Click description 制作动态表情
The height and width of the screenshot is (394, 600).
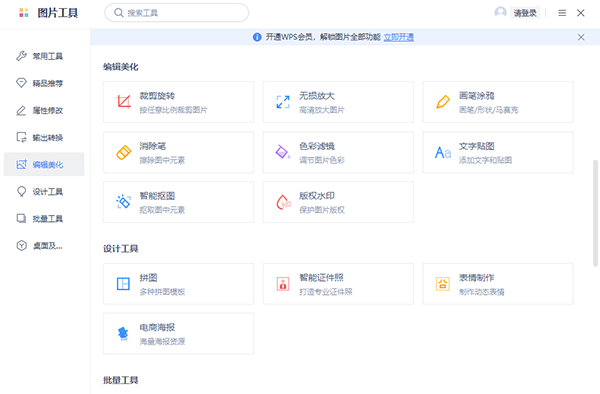point(481,291)
